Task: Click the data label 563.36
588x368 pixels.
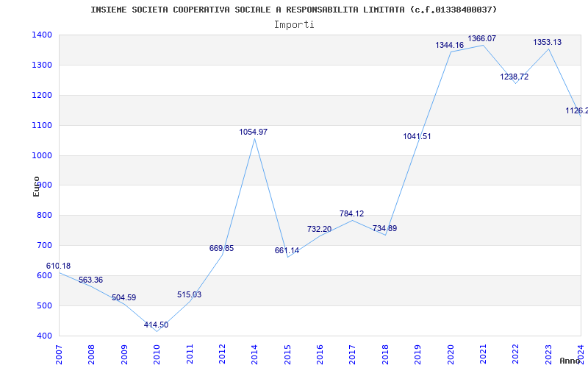Action: coord(90,280)
